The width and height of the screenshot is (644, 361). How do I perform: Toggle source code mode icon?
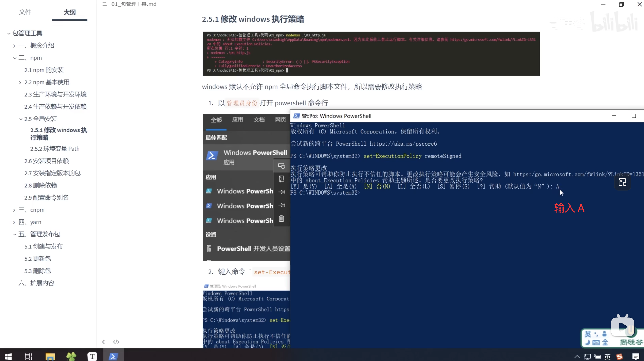click(x=116, y=342)
